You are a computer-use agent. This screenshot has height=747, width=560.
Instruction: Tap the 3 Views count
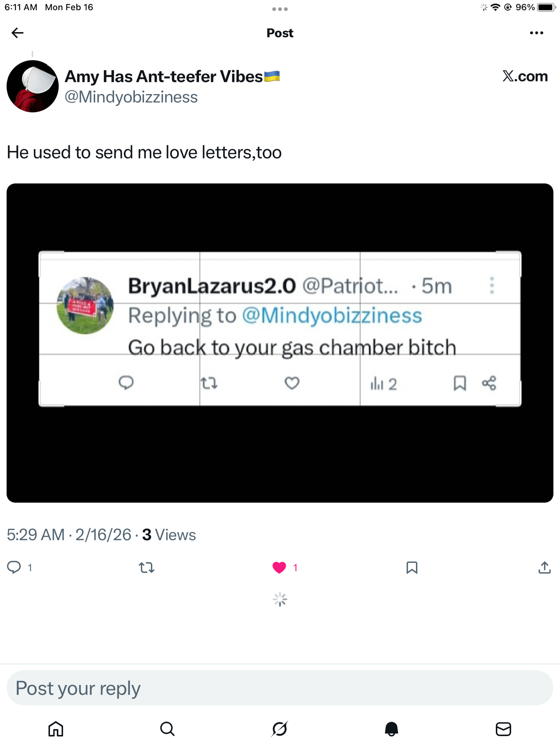169,534
